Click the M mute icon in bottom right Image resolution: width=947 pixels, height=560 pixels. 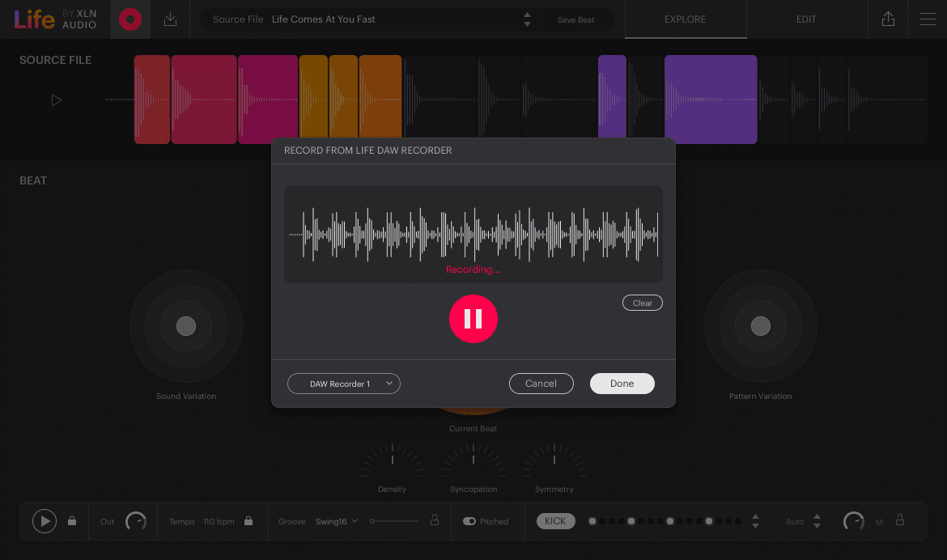(x=878, y=521)
